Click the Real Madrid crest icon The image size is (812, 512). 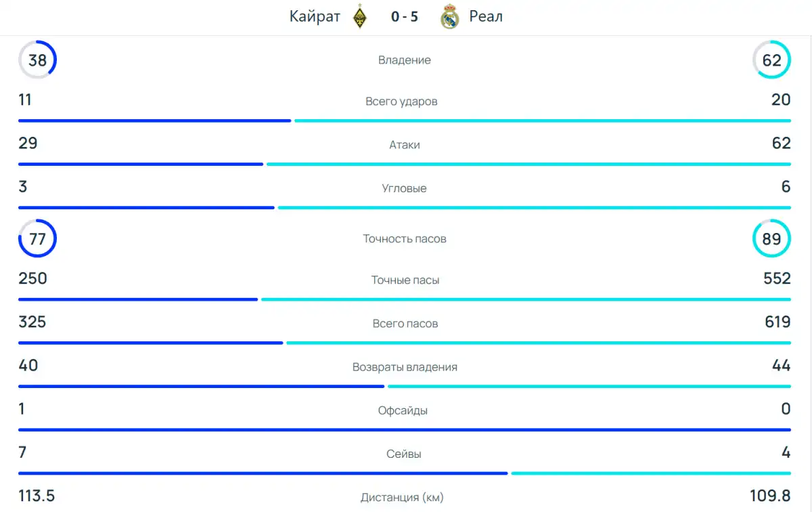click(450, 17)
